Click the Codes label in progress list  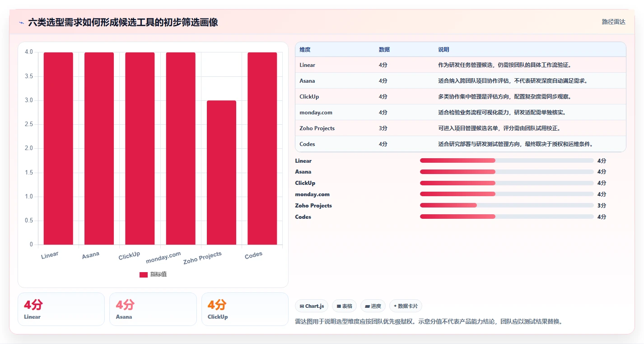(303, 217)
